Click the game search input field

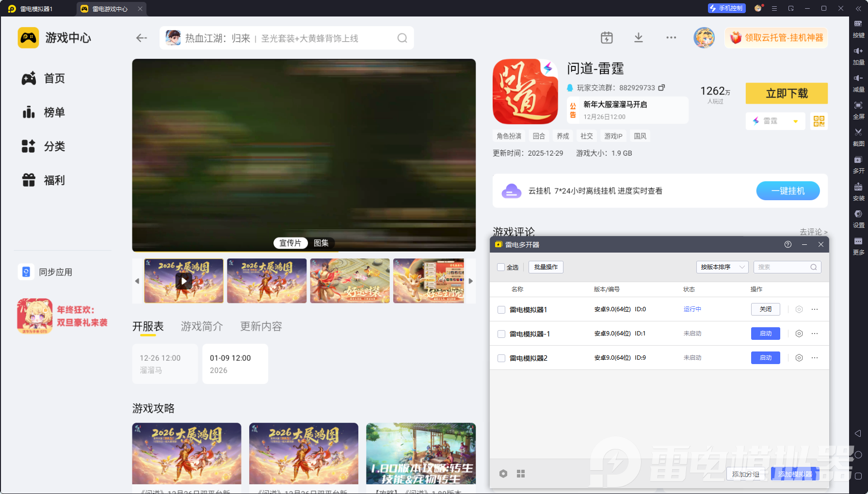point(286,38)
